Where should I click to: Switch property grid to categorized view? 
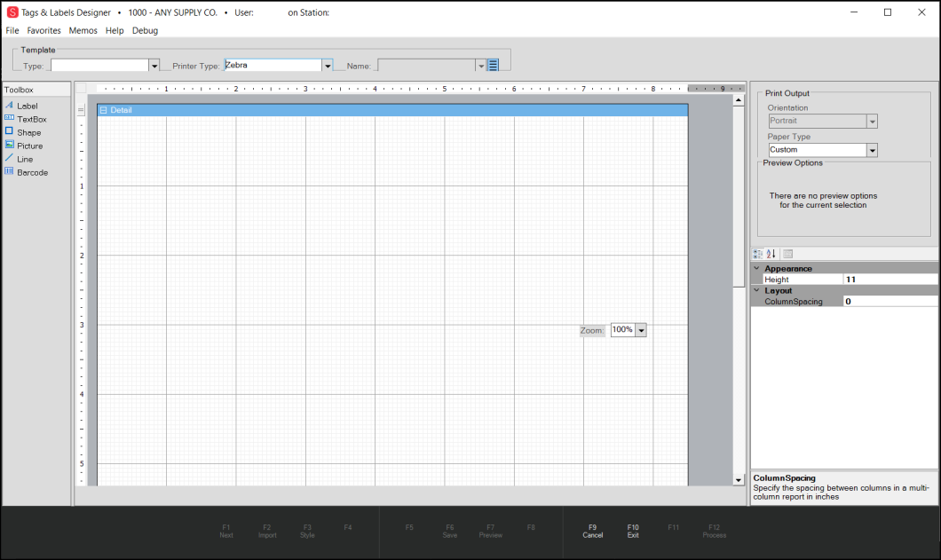(x=757, y=254)
